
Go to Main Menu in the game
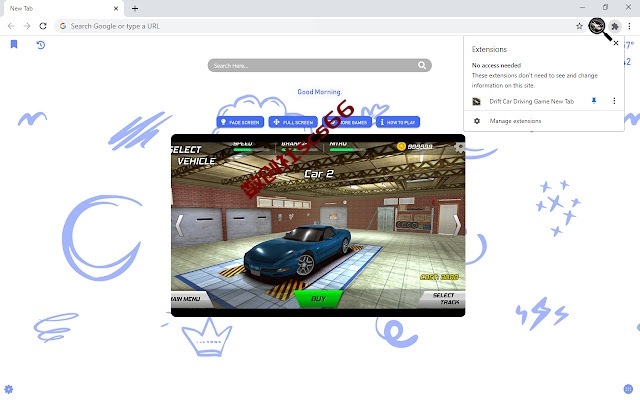(x=190, y=299)
